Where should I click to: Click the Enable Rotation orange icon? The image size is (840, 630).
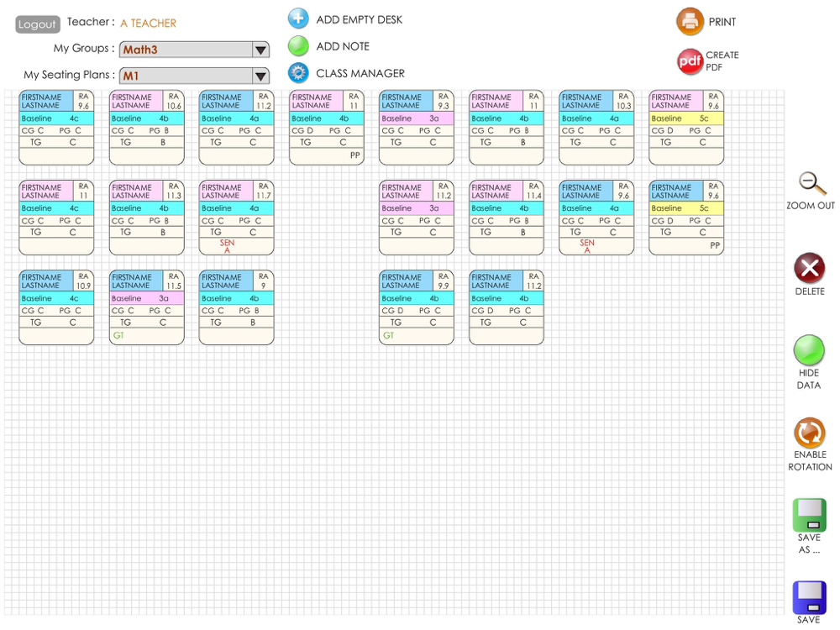[810, 433]
